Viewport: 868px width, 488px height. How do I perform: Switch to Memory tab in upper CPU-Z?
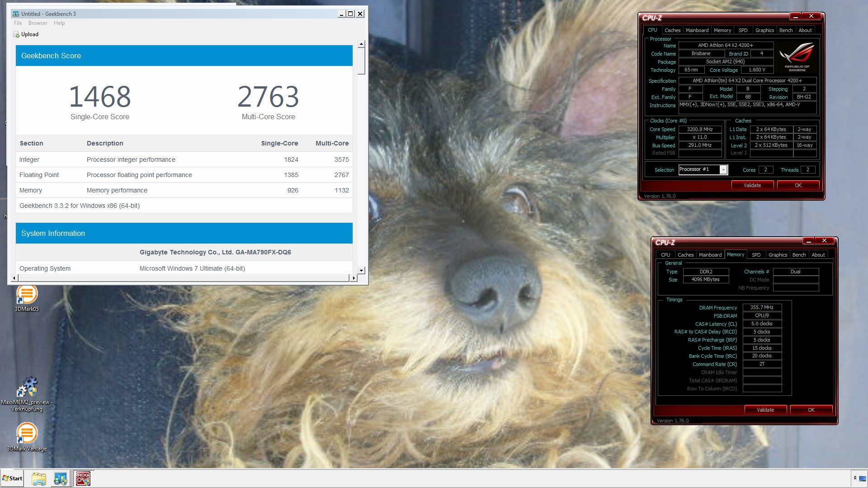click(722, 30)
